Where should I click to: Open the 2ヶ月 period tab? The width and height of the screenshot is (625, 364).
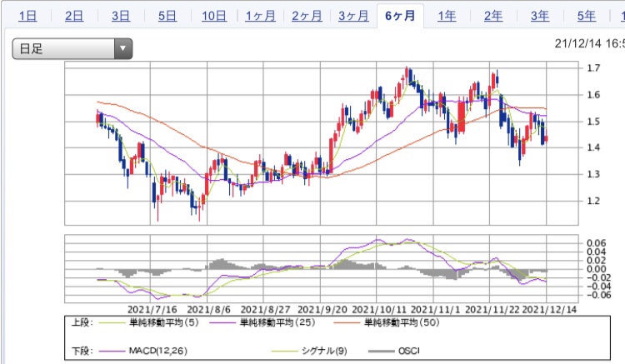click(307, 15)
